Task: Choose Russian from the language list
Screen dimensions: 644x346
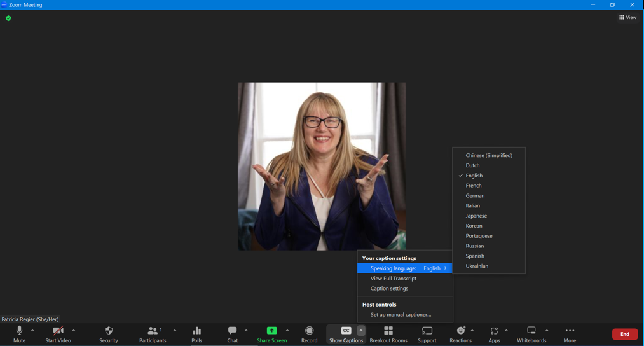Action: 489,246
